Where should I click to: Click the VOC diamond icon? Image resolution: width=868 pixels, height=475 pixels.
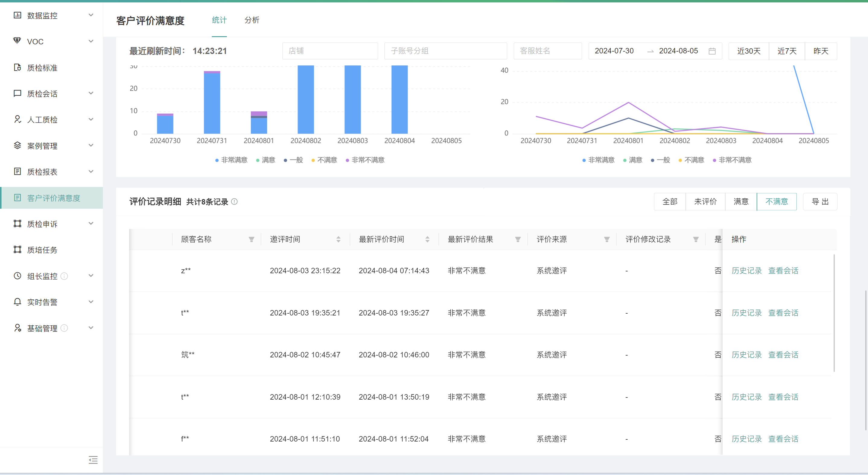[17, 41]
